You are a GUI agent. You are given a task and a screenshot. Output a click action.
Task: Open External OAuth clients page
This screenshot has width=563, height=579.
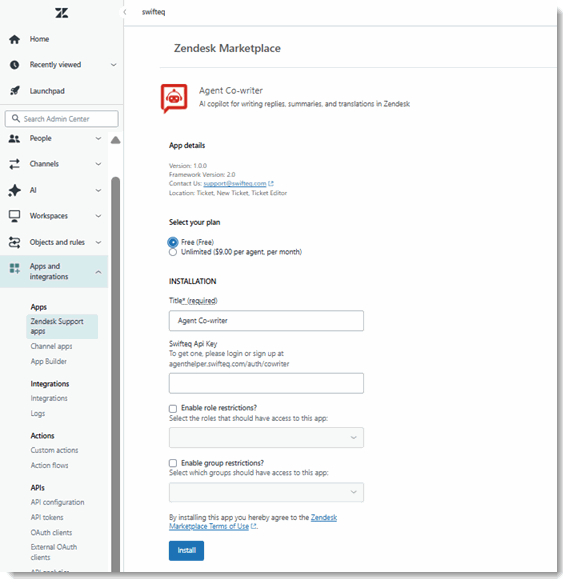pyautogui.click(x=54, y=552)
